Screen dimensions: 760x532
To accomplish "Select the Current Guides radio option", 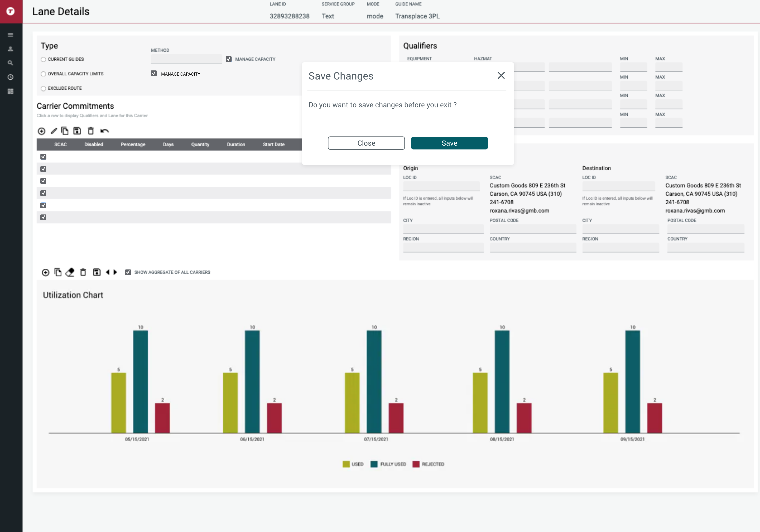I will pyautogui.click(x=43, y=60).
